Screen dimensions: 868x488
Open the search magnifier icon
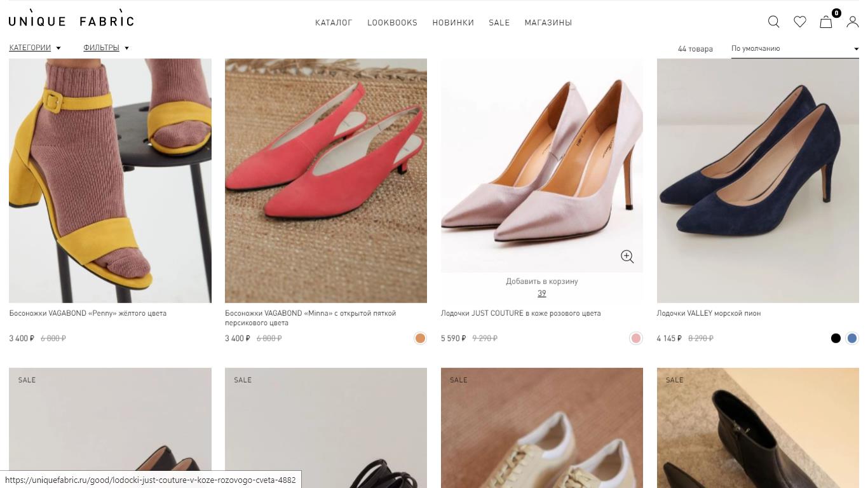773,22
